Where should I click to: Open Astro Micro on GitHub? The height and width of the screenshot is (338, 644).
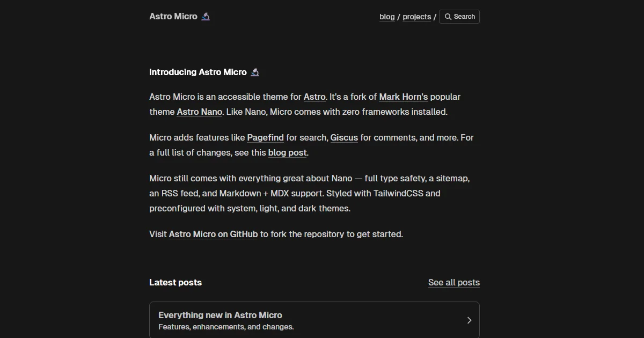(x=213, y=234)
